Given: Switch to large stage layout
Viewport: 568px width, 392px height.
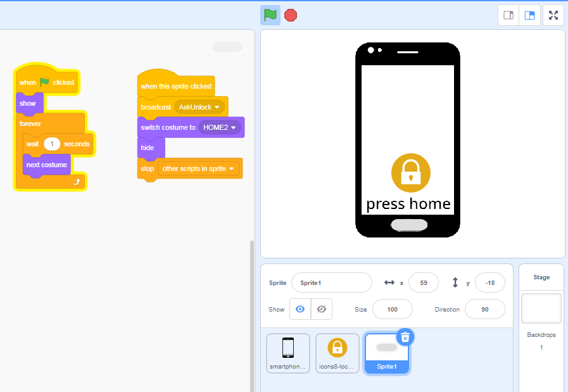Looking at the screenshot, I should click(529, 15).
